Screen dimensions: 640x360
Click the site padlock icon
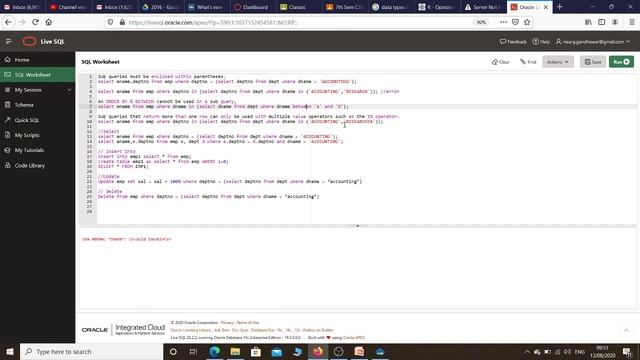pos(122,22)
